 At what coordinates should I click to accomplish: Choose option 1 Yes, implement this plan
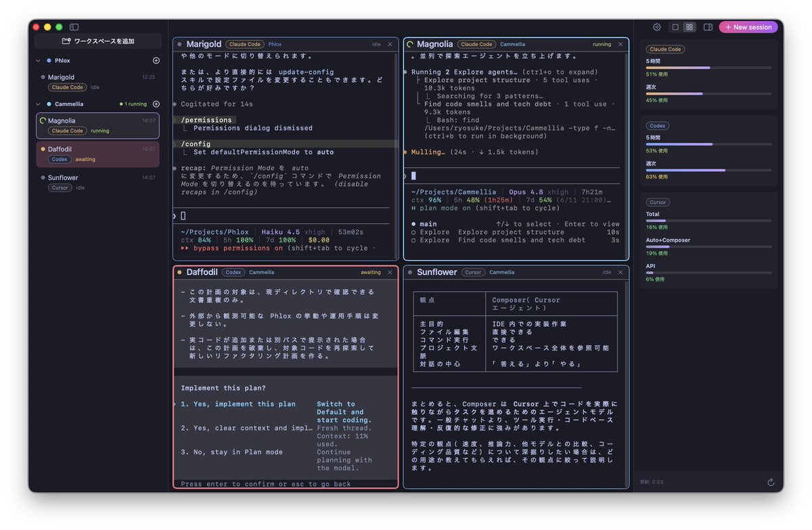point(238,404)
